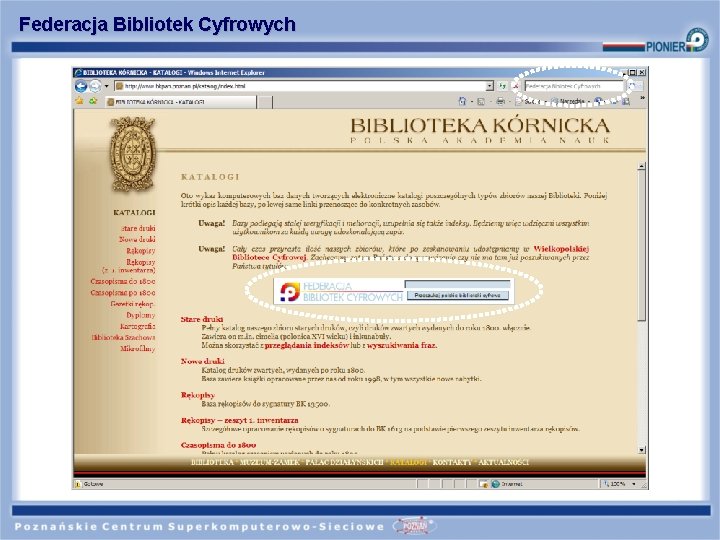Click the Help icon in command bar
The height and width of the screenshot is (540, 720).
coord(598,101)
